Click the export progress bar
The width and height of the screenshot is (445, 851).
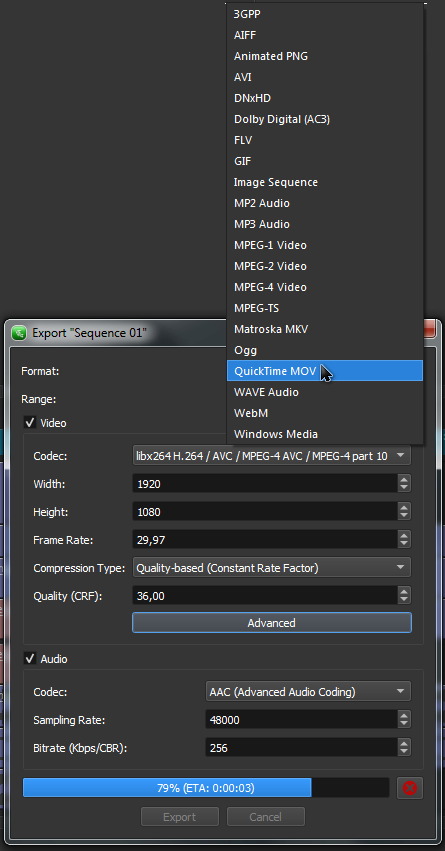click(206, 788)
